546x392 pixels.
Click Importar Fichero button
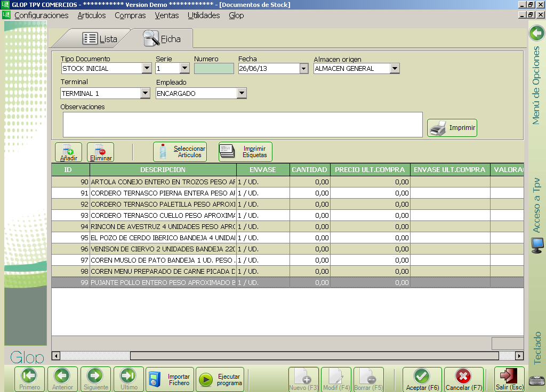tap(170, 379)
